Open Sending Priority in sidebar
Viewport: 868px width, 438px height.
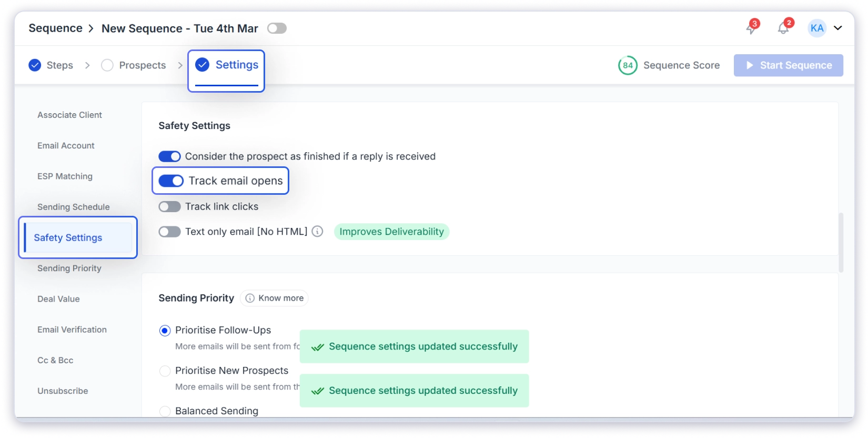[69, 268]
